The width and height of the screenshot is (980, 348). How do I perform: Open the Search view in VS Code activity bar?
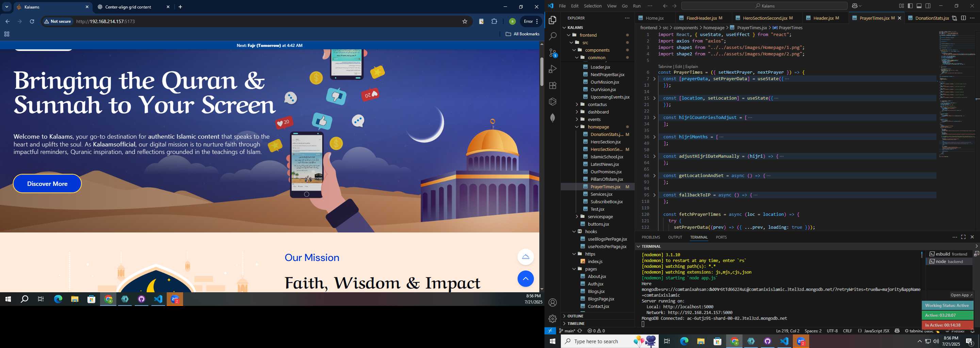tap(553, 36)
